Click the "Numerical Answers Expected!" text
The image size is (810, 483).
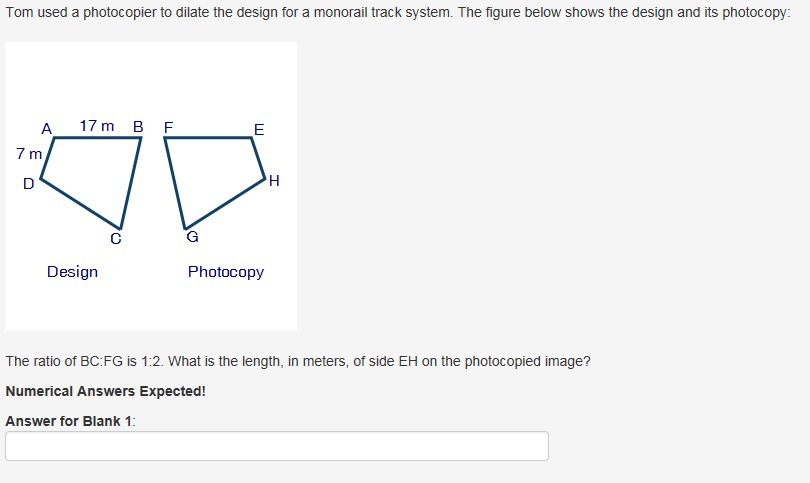[105, 391]
